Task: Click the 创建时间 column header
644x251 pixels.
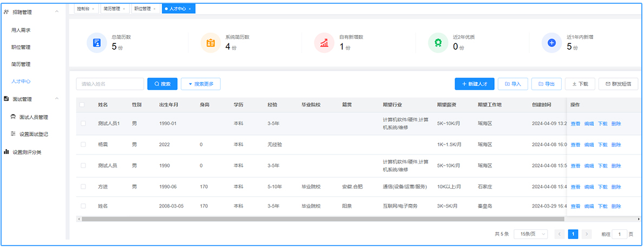Action: point(541,105)
